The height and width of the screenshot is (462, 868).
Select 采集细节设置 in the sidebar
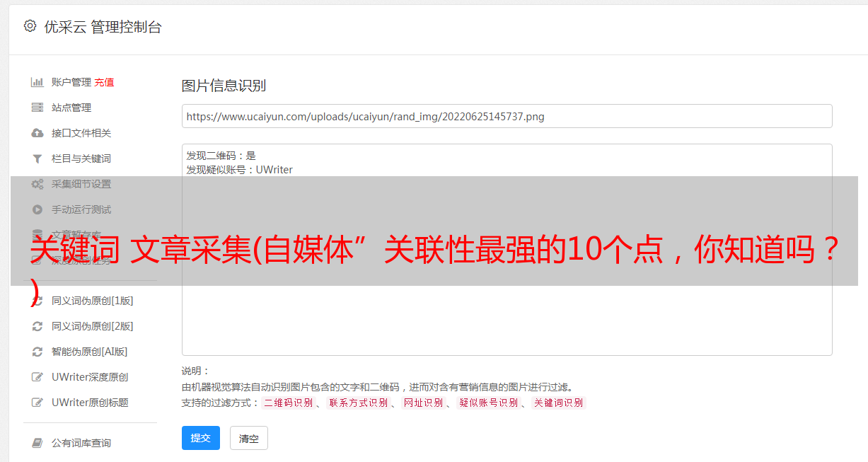point(81,184)
